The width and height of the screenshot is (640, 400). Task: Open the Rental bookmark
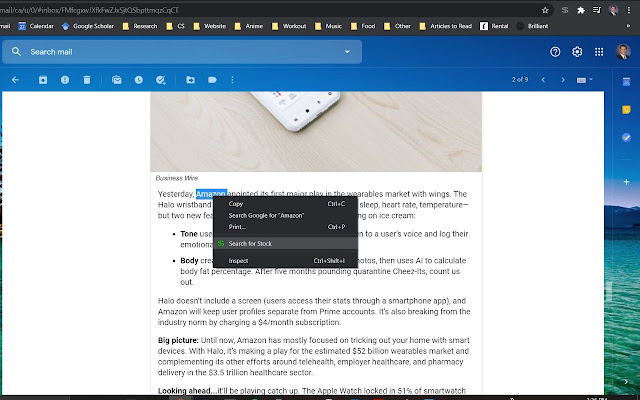coord(494,26)
